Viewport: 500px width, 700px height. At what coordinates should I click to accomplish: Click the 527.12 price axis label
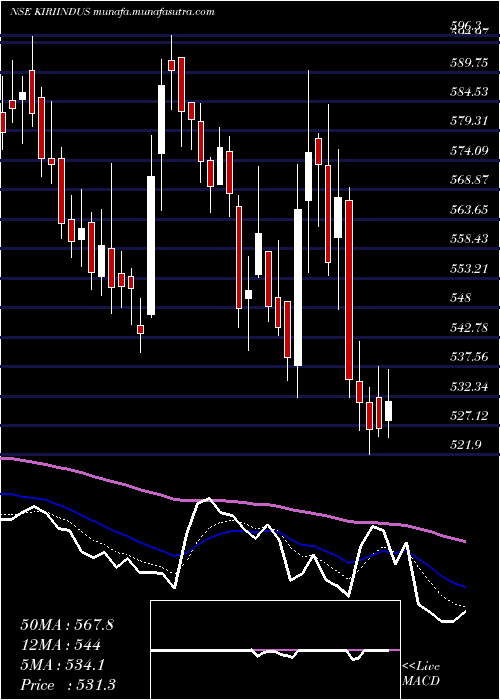pos(468,416)
